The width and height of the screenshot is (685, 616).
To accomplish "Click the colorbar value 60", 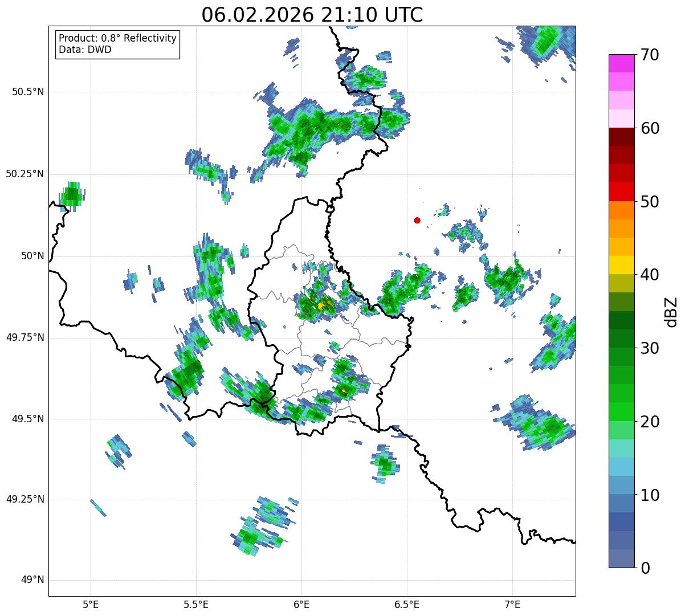I will 650,128.
